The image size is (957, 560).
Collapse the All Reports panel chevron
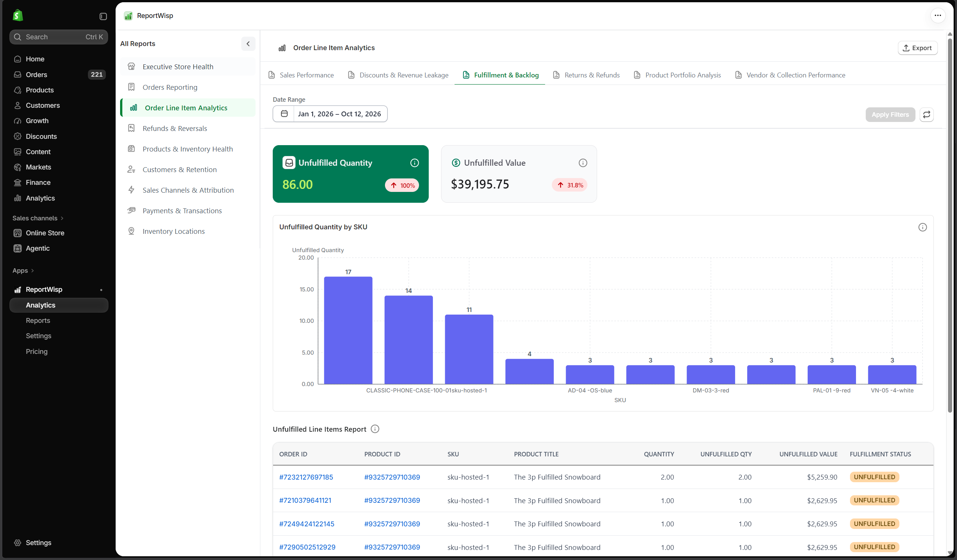[x=248, y=44]
